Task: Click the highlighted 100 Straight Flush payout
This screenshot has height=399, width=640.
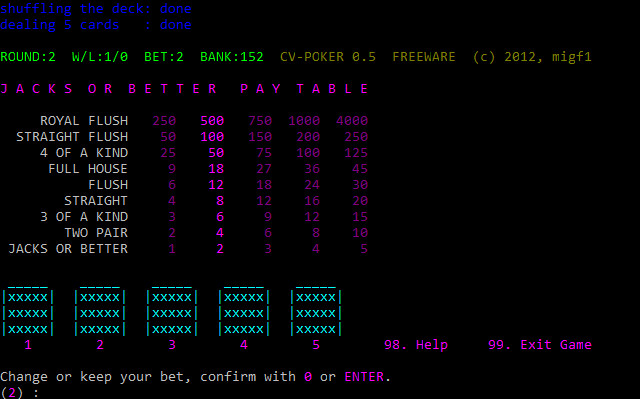Action: click(x=212, y=137)
